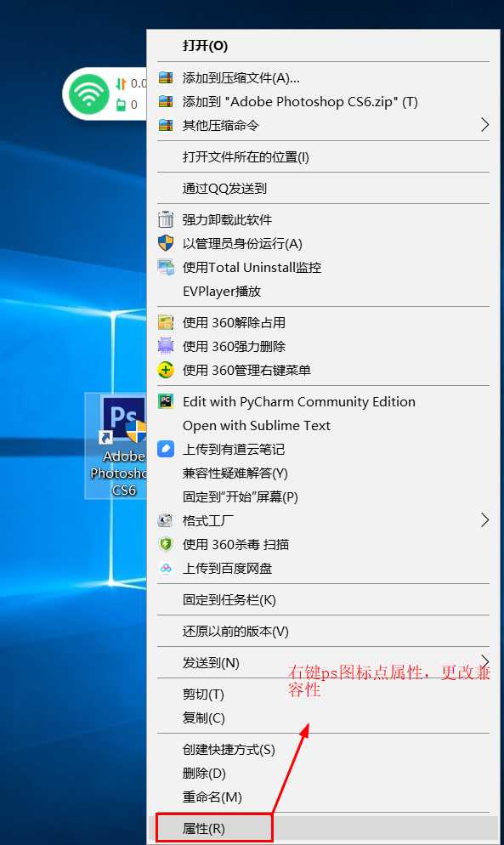
Task: Click the archive icon beside 添加到 "Adobe Photoshop CS6.zip"
Action: click(166, 101)
